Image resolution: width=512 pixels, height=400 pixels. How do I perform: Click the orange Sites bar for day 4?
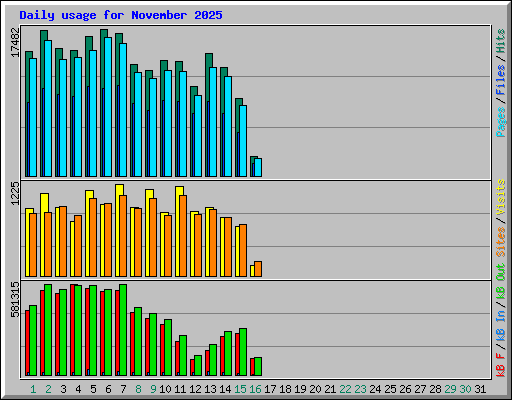78,246
